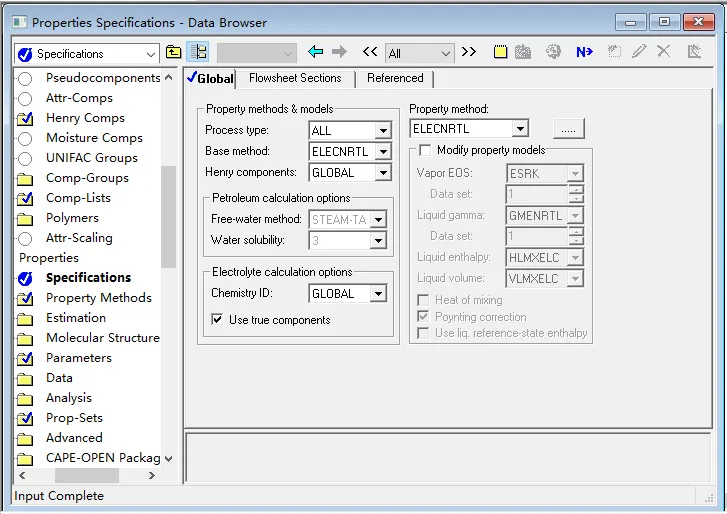Click the tree scroll-up arrow
The height and width of the screenshot is (514, 727).
(x=168, y=77)
